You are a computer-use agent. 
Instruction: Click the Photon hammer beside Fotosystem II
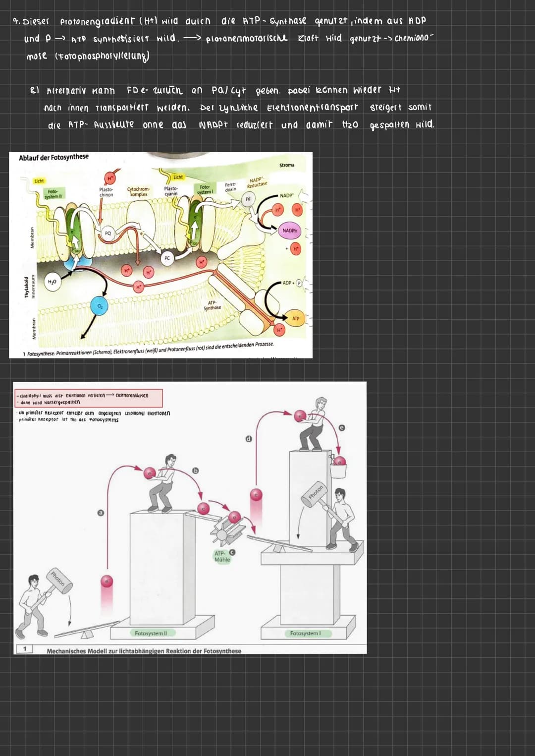(58, 579)
